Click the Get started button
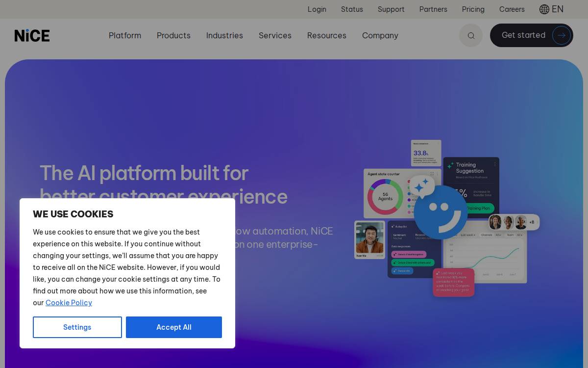The width and height of the screenshot is (588, 368). coord(532,35)
